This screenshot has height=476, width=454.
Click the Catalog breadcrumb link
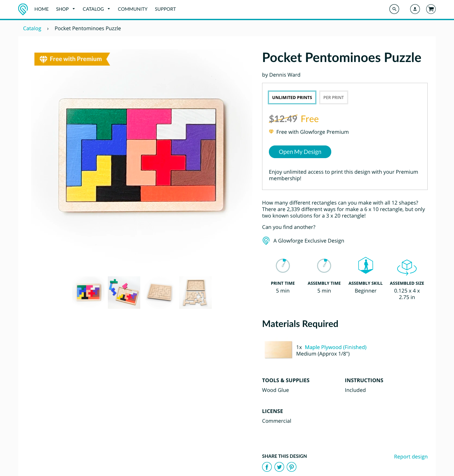click(32, 28)
